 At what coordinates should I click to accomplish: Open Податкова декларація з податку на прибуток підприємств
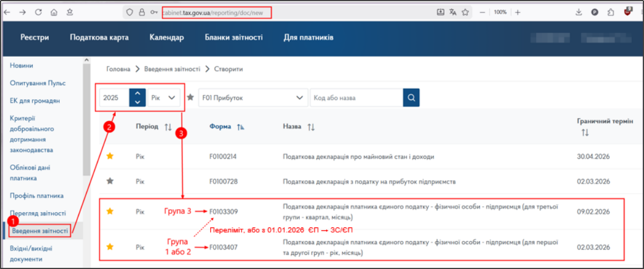coord(370,181)
